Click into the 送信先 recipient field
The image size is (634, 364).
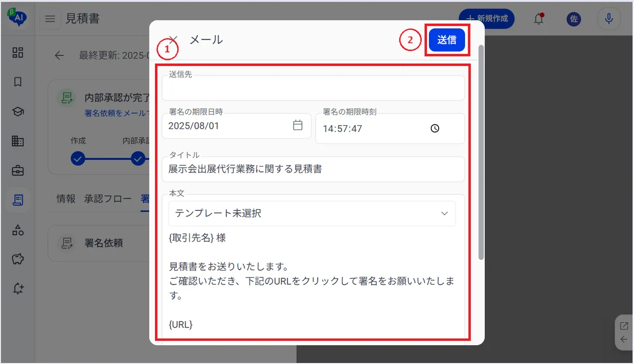[x=313, y=88]
